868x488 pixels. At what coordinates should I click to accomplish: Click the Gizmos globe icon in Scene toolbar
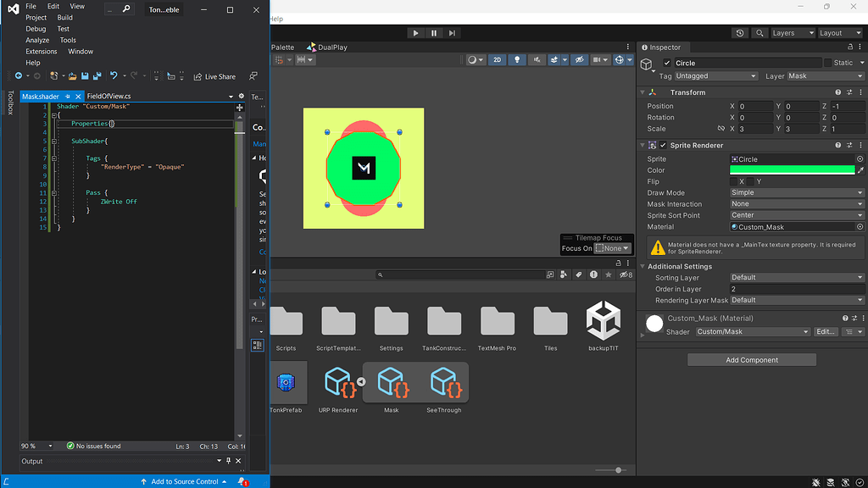click(x=620, y=60)
